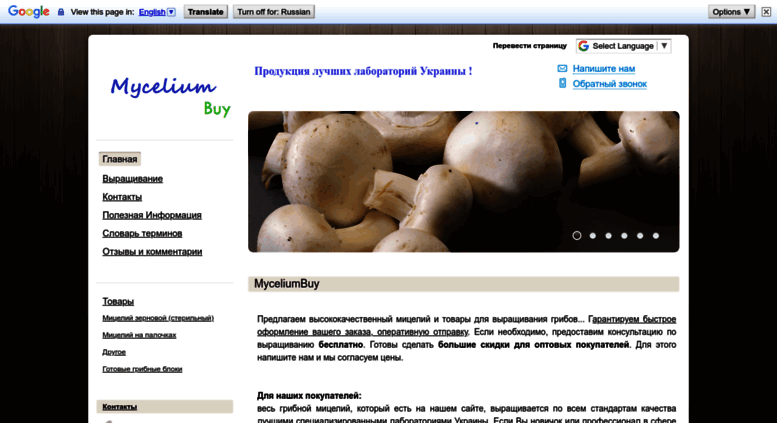Open the Options menu

(731, 12)
